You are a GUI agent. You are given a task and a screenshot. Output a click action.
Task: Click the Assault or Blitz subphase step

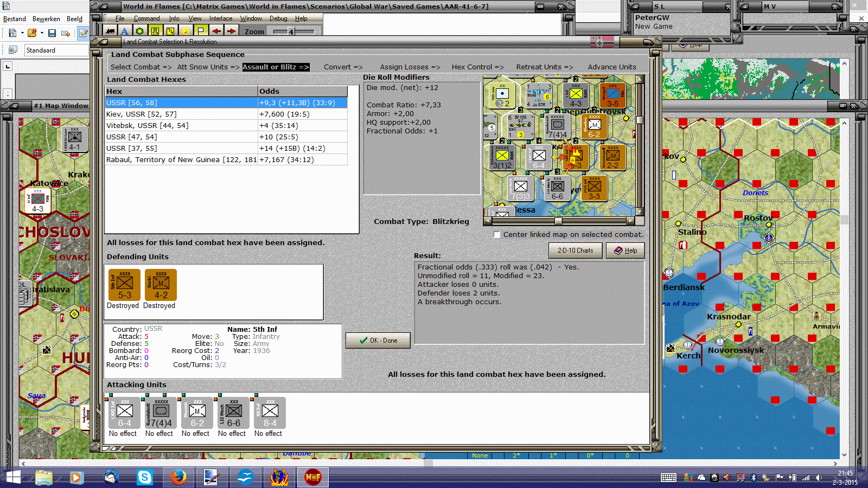(x=276, y=67)
